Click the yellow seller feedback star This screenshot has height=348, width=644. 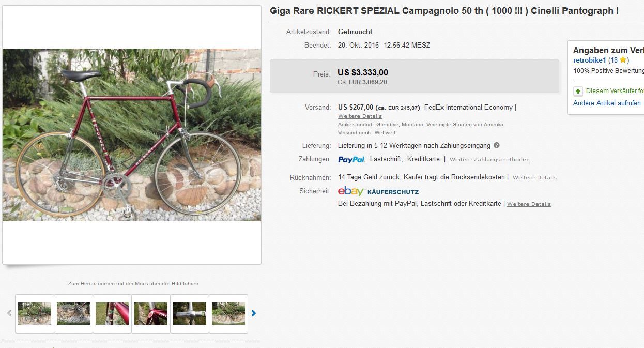click(623, 60)
